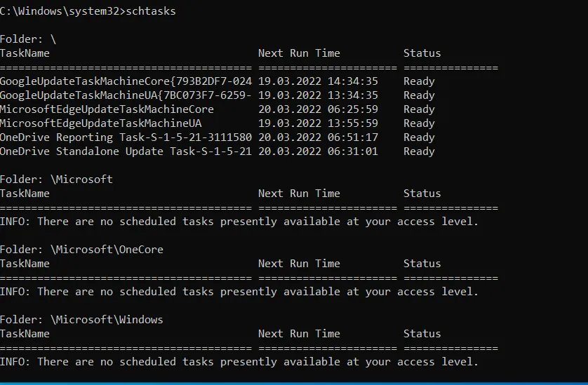Screen dimensions: 588x385
Task: Click the Folder: \Microsoft heading
Action: pyautogui.click(x=56, y=180)
